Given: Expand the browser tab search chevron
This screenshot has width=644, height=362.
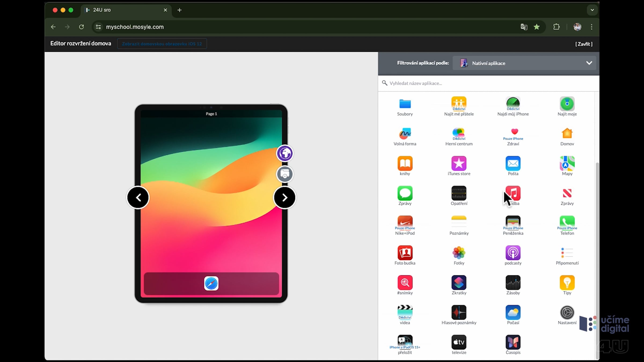Looking at the screenshot, I should [x=592, y=10].
